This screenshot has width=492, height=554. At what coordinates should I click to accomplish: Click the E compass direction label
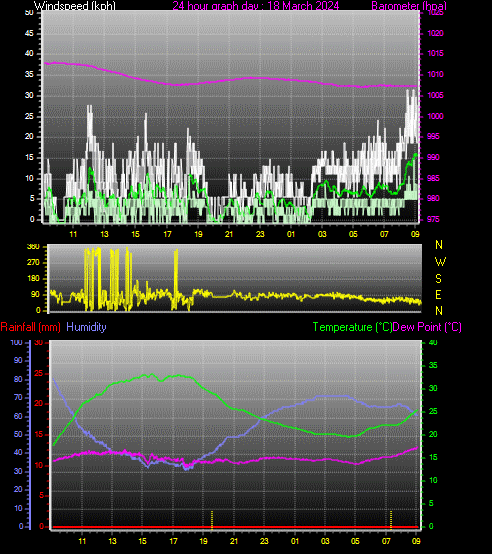coord(438,295)
